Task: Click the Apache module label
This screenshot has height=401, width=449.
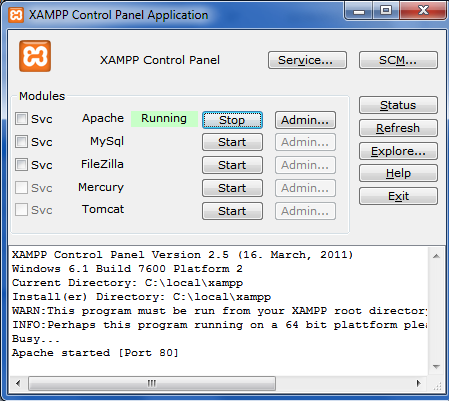Action: (103, 118)
